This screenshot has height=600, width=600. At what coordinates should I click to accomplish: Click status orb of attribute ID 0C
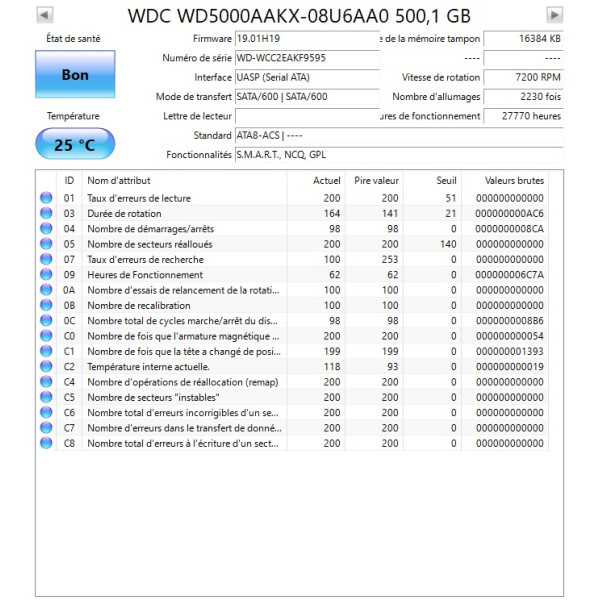click(x=46, y=320)
